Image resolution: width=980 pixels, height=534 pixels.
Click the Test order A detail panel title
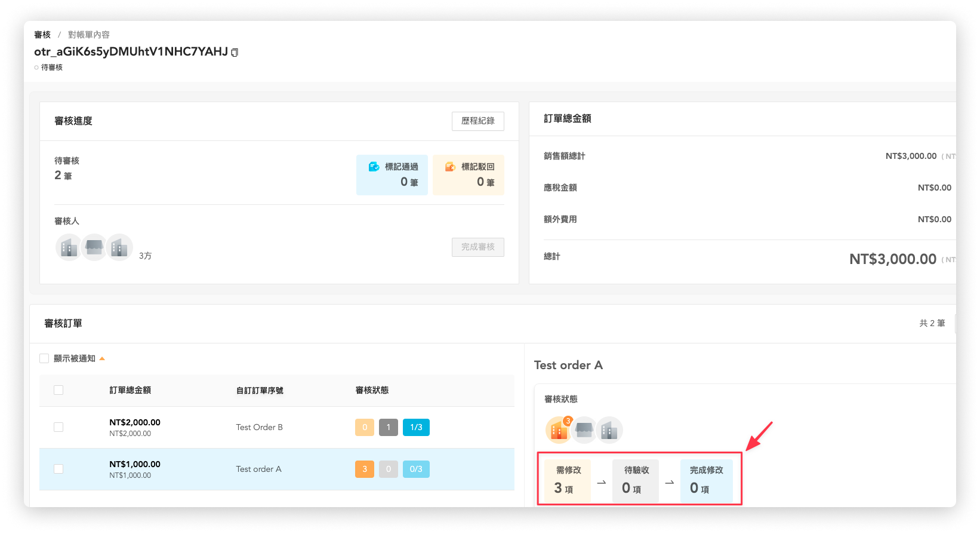568,365
